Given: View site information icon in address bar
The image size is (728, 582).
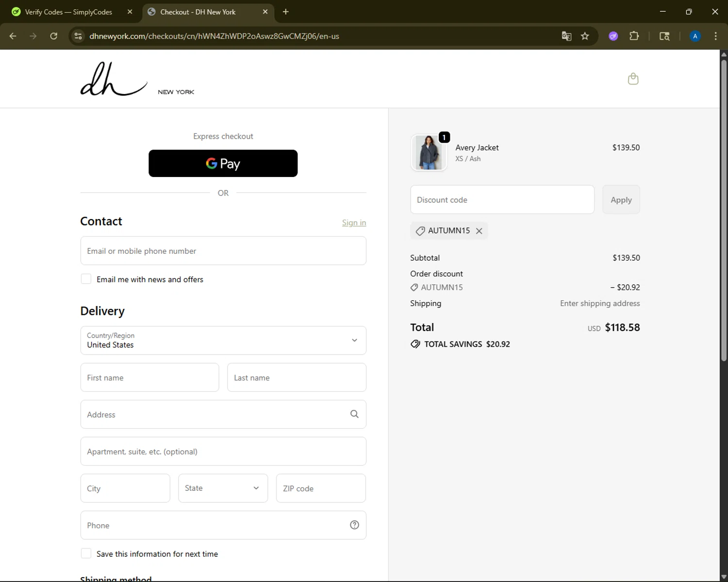Looking at the screenshot, I should tap(78, 36).
